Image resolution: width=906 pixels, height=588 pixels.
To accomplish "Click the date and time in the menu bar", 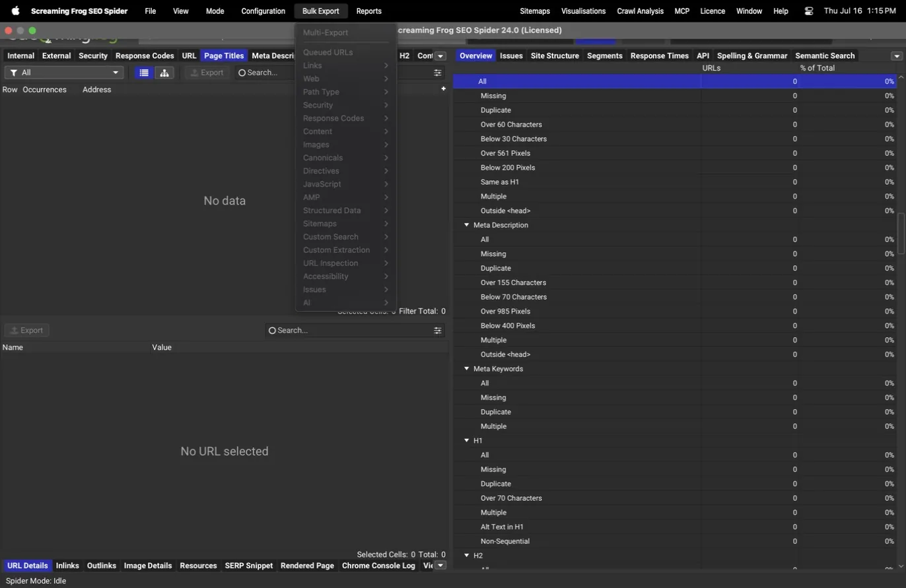I will pos(859,11).
